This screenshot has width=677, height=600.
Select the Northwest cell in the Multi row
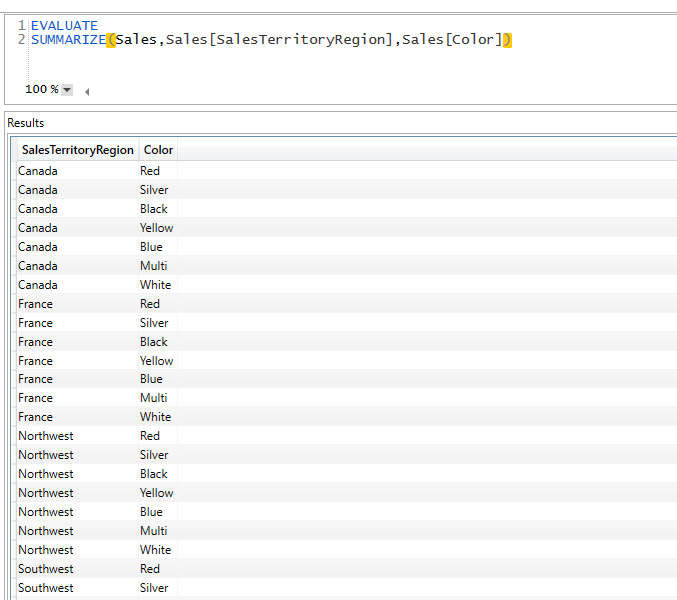point(78,531)
